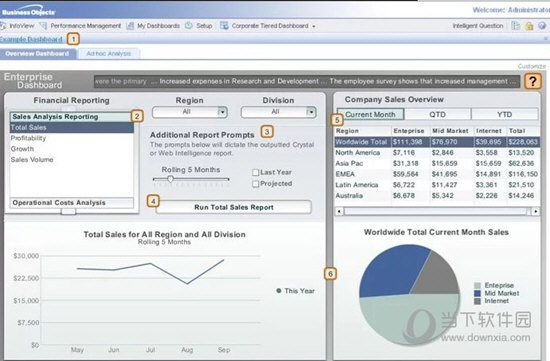This screenshot has width=550, height=361.
Task: Click the scrolling news ticker text
Action: (x=307, y=81)
